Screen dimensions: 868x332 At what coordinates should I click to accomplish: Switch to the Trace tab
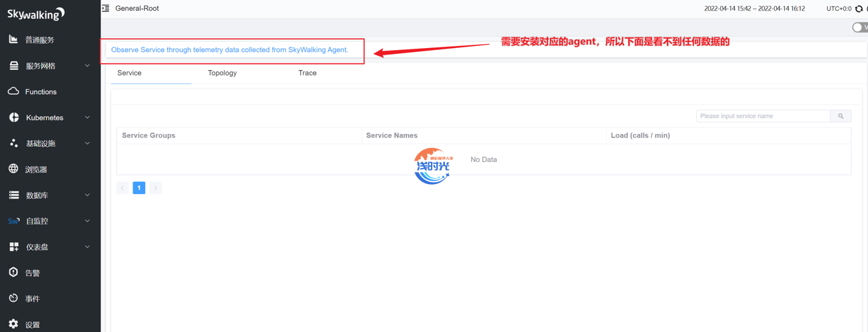[307, 73]
